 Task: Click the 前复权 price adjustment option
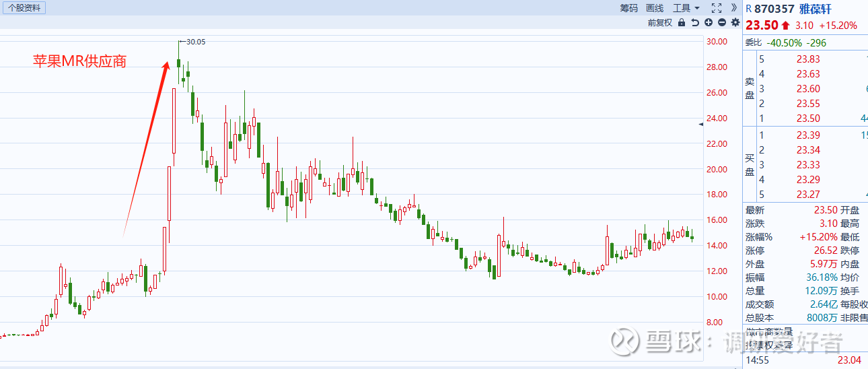[659, 22]
